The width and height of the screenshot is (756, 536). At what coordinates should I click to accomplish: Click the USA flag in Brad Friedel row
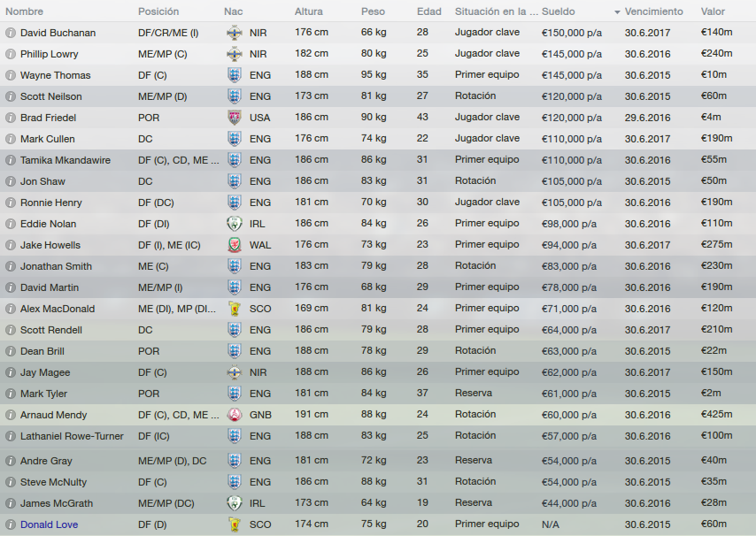[x=235, y=118]
